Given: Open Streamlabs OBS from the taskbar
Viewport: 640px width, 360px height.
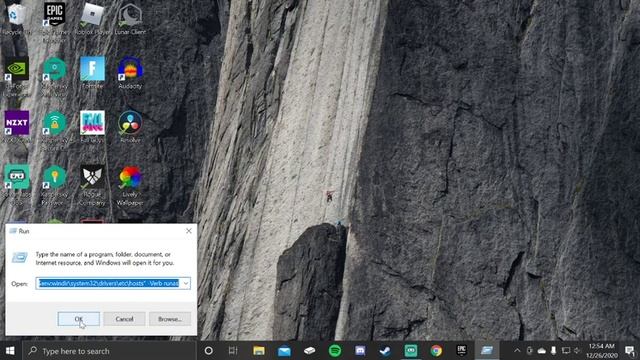Looking at the screenshot, I should click(411, 351).
